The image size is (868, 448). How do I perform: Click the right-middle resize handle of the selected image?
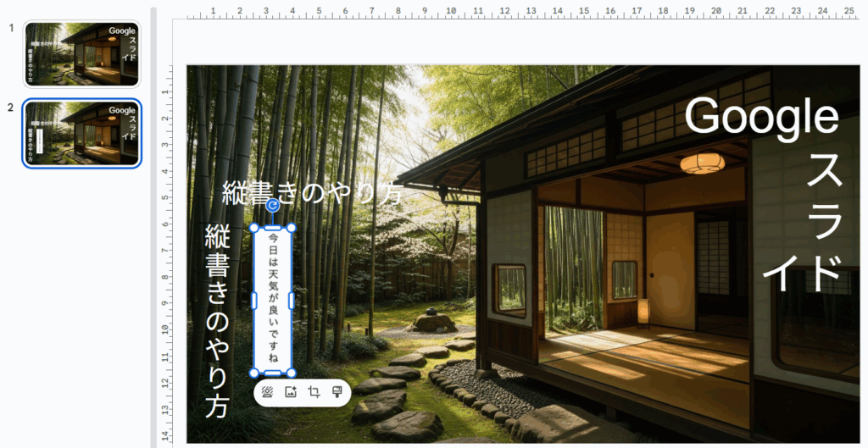[292, 301]
